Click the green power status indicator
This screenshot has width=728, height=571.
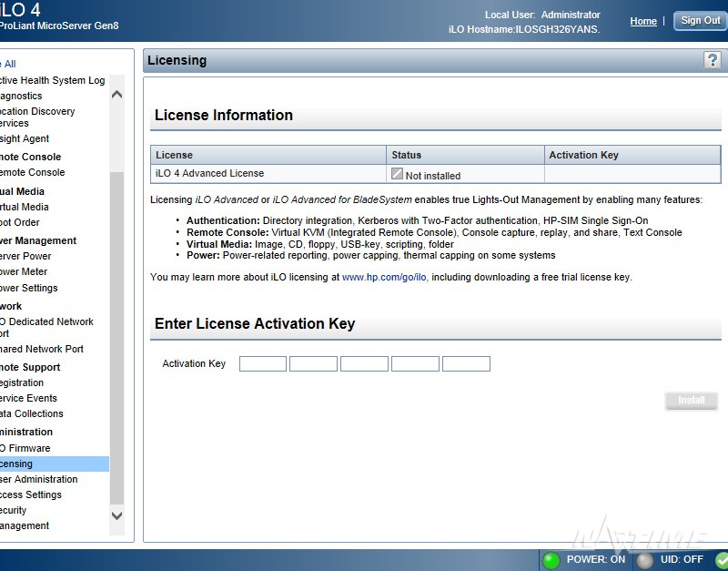click(x=551, y=560)
